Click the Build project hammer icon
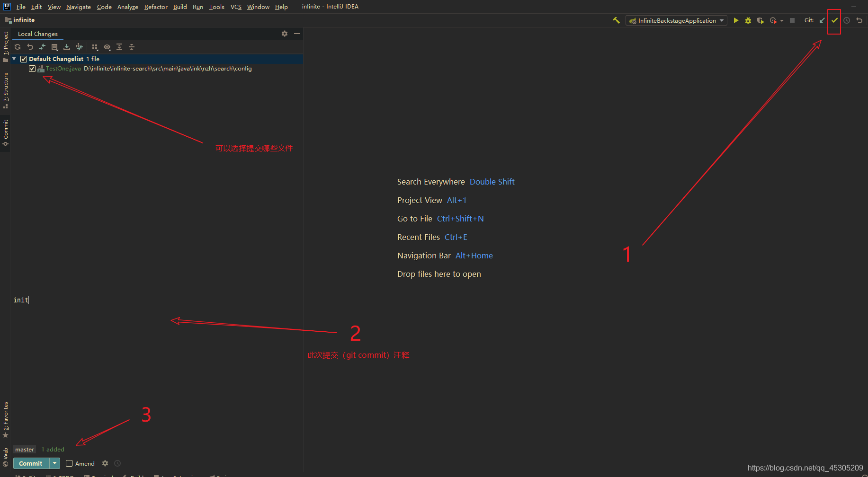868x477 pixels. [616, 20]
